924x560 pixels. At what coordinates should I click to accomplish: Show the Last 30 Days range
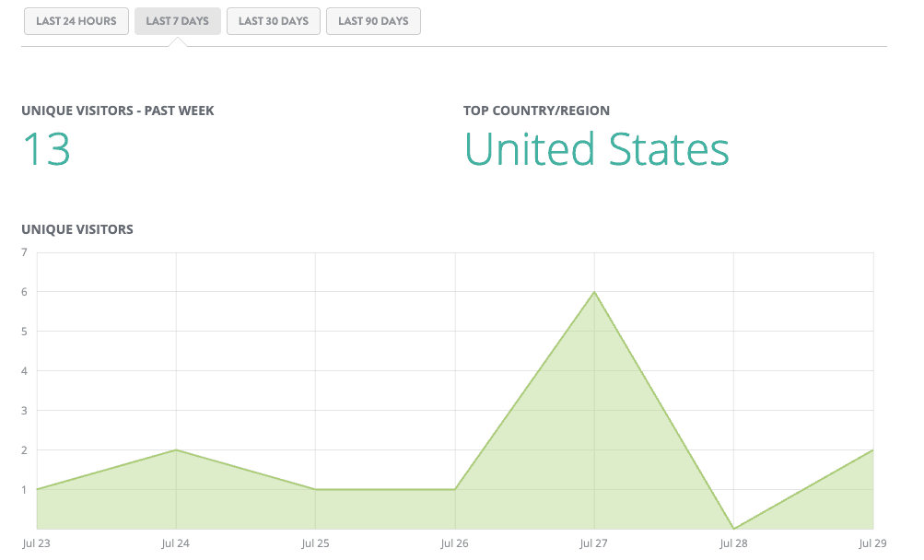[x=274, y=21]
